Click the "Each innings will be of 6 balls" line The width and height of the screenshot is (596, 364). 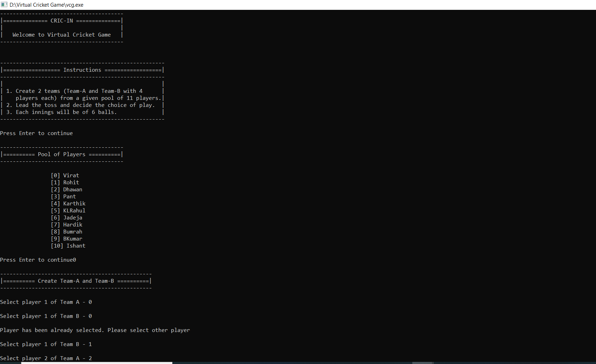coord(59,112)
